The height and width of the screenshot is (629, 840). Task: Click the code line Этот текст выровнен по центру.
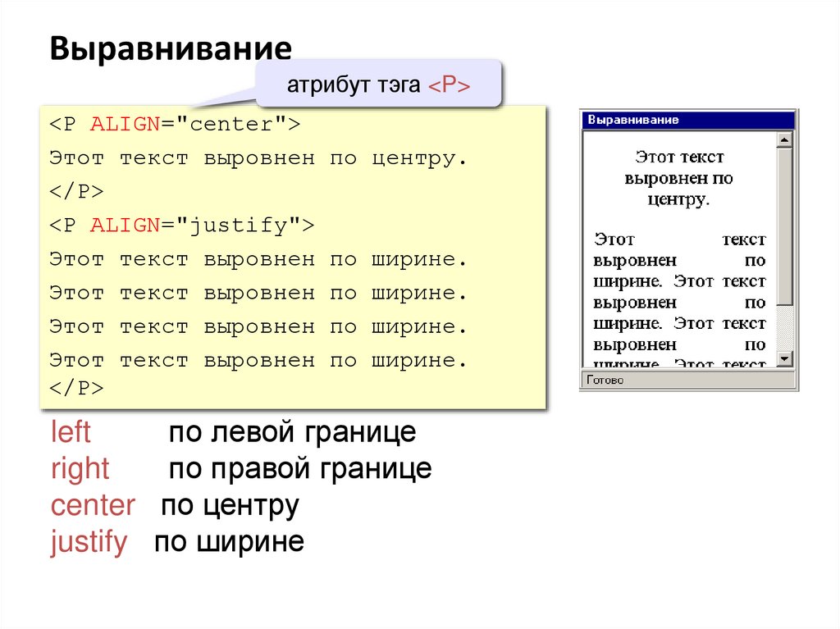(x=258, y=158)
